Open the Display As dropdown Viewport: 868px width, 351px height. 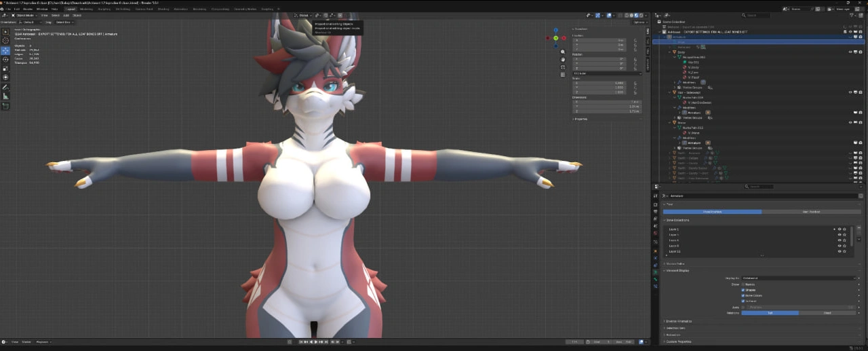coord(799,278)
